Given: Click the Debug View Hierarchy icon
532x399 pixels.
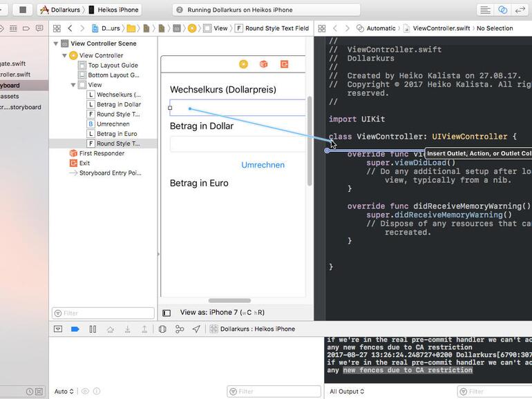Looking at the screenshot, I should click(162, 329).
